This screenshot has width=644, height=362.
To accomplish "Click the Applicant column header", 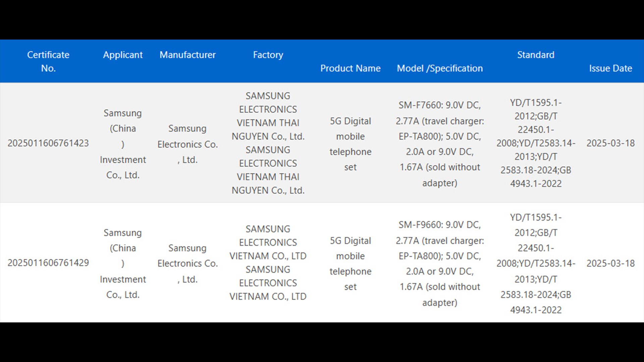I will (x=123, y=55).
